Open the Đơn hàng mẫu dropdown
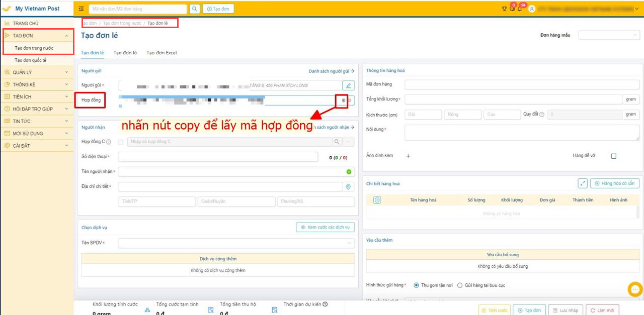 (609, 35)
